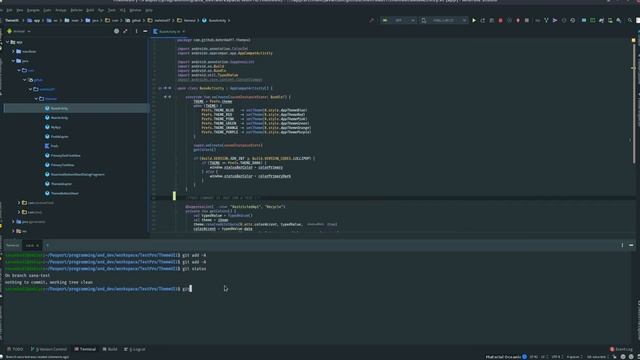
Task: Add a new terminal session tab
Action: click(x=47, y=245)
